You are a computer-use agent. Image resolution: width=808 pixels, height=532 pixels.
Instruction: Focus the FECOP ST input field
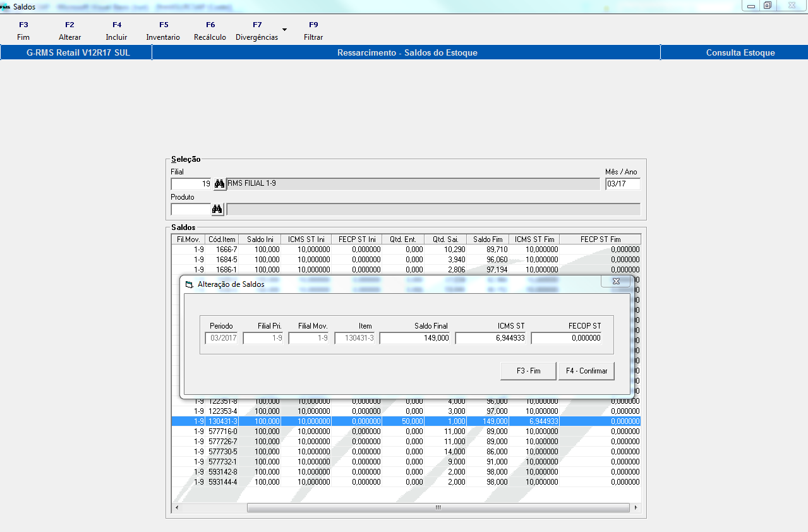566,338
